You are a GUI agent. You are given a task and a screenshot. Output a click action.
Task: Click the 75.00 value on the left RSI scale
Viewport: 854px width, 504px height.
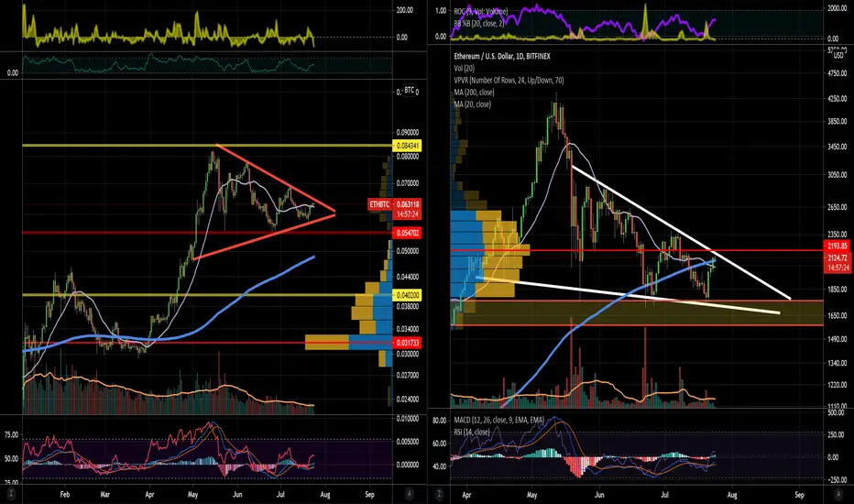click(x=11, y=434)
